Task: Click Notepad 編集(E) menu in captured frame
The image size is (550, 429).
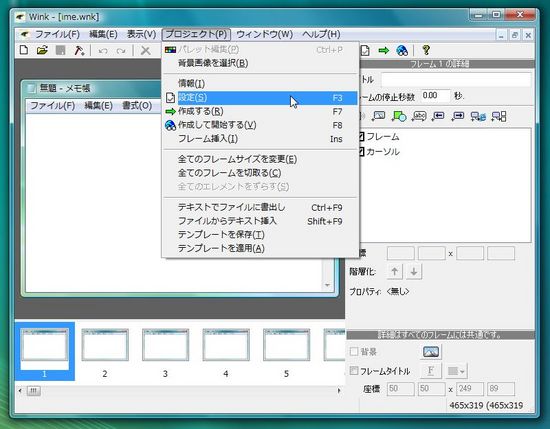Action: tap(98, 105)
